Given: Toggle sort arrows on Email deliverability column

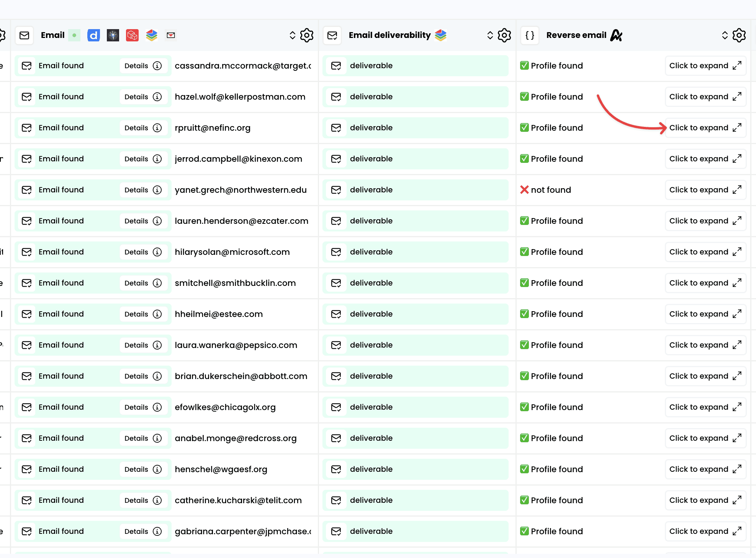Looking at the screenshot, I should (x=490, y=35).
